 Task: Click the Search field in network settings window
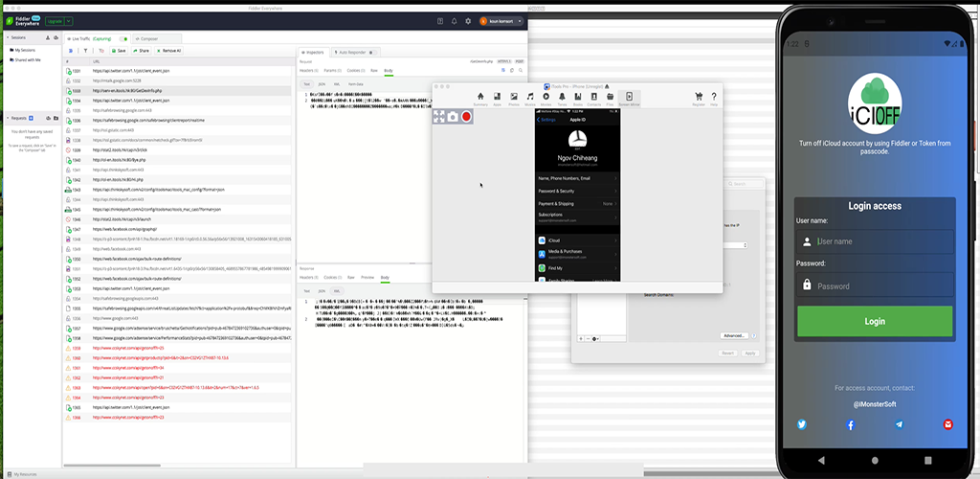coord(746,184)
